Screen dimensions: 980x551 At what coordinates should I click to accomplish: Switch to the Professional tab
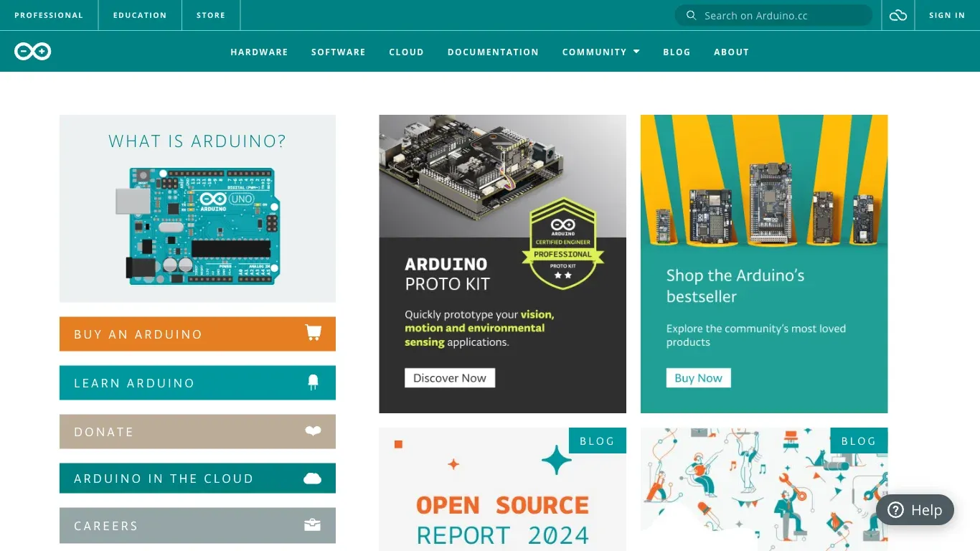click(49, 15)
